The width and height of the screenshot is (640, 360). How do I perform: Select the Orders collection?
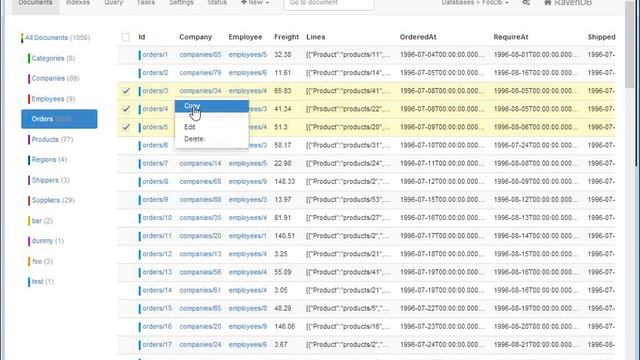pyautogui.click(x=59, y=119)
